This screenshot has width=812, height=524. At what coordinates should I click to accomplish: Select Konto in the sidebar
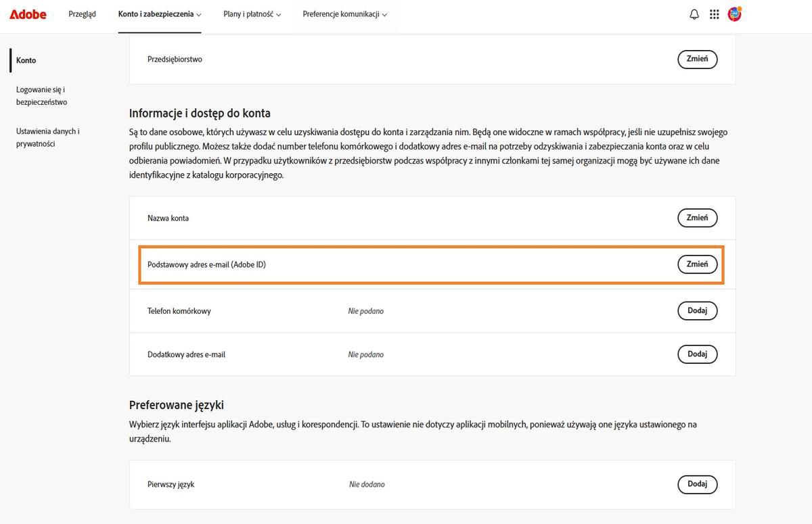26,60
